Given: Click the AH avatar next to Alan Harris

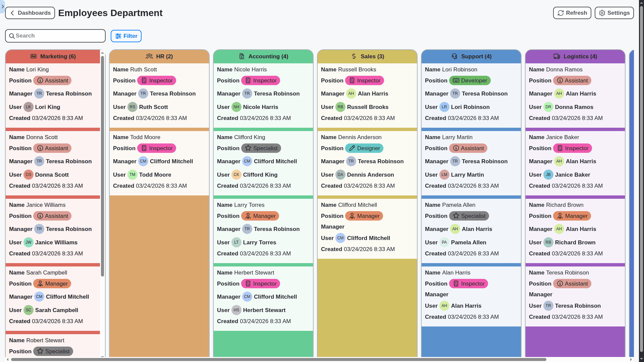Looking at the screenshot, I should (x=351, y=94).
